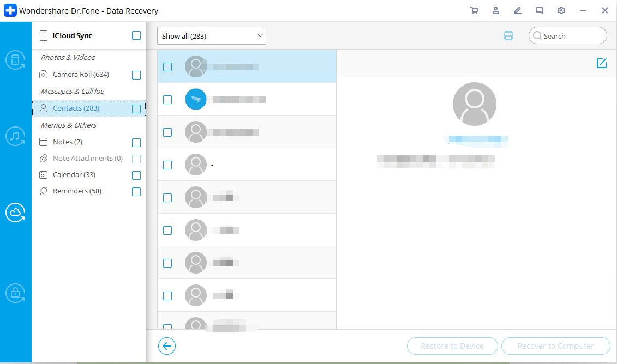This screenshot has width=617, height=364.
Task: Check the checkbox for the '-' contact
Action: tap(167, 165)
